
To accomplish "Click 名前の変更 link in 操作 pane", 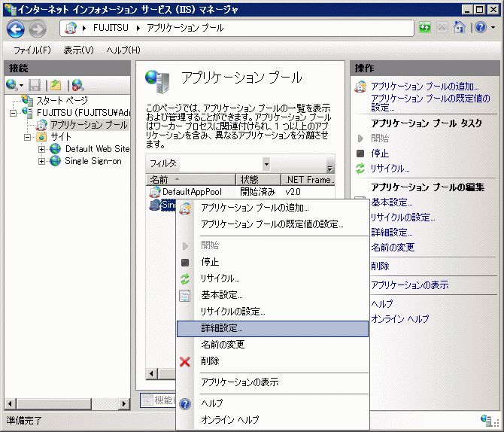I will [x=393, y=248].
